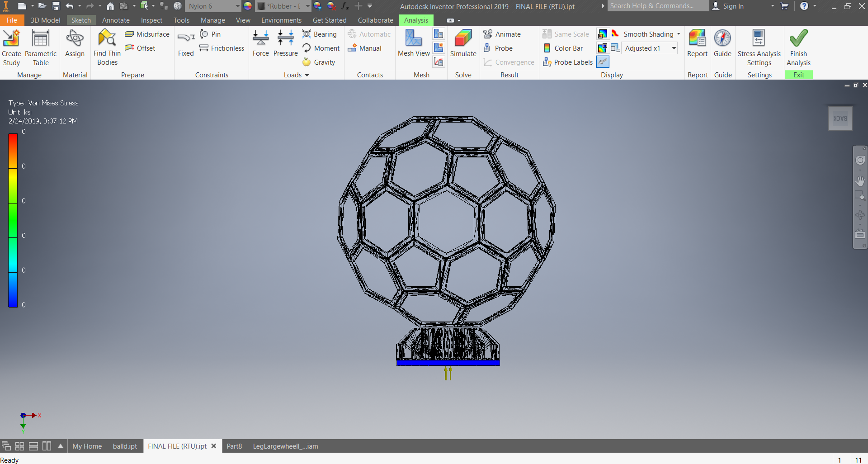This screenshot has height=464, width=868.
Task: Apply a Force load
Action: pyautogui.click(x=261, y=43)
